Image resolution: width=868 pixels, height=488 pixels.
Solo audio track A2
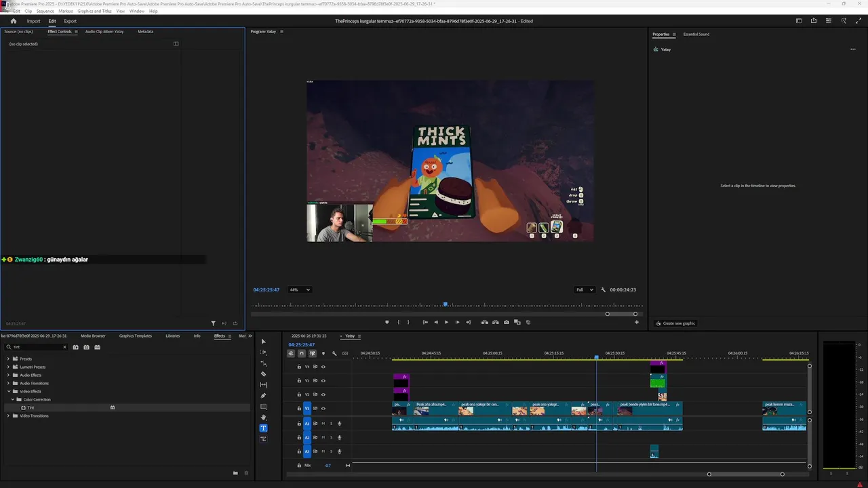click(x=331, y=438)
